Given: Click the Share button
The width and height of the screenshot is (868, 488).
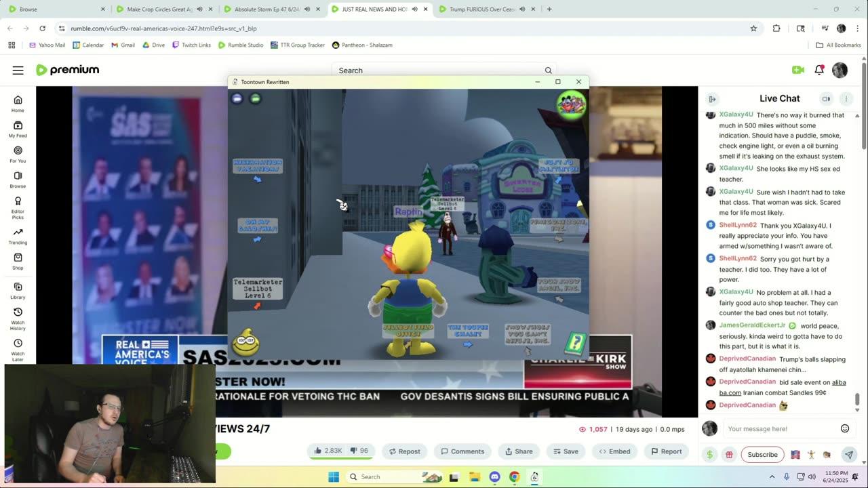Looking at the screenshot, I should (x=519, y=451).
